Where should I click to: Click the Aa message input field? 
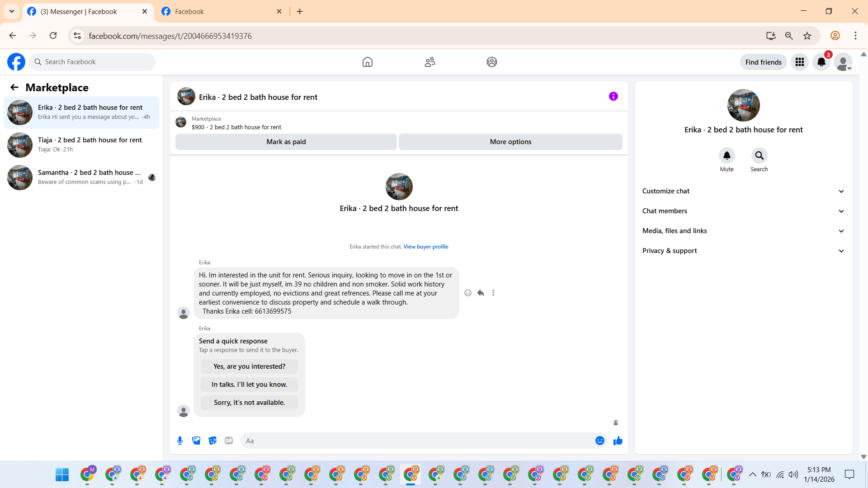tap(416, 441)
